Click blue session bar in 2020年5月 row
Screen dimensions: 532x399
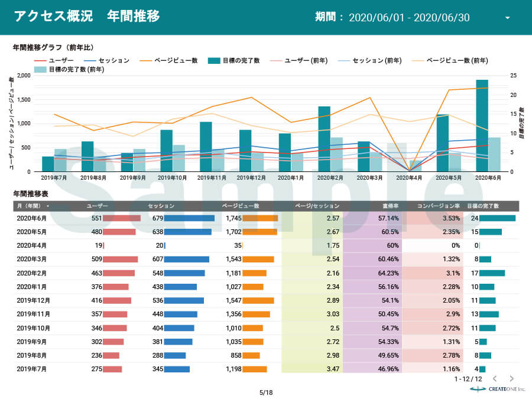click(x=187, y=232)
